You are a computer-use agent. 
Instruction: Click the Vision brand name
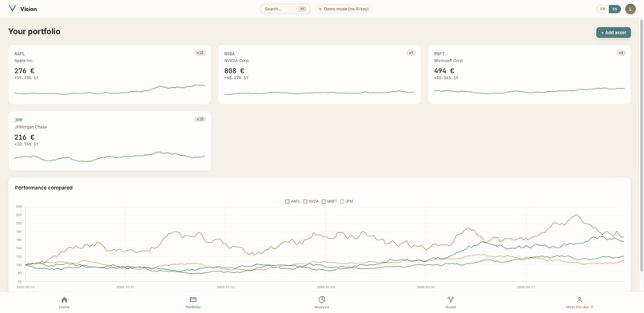(x=28, y=9)
